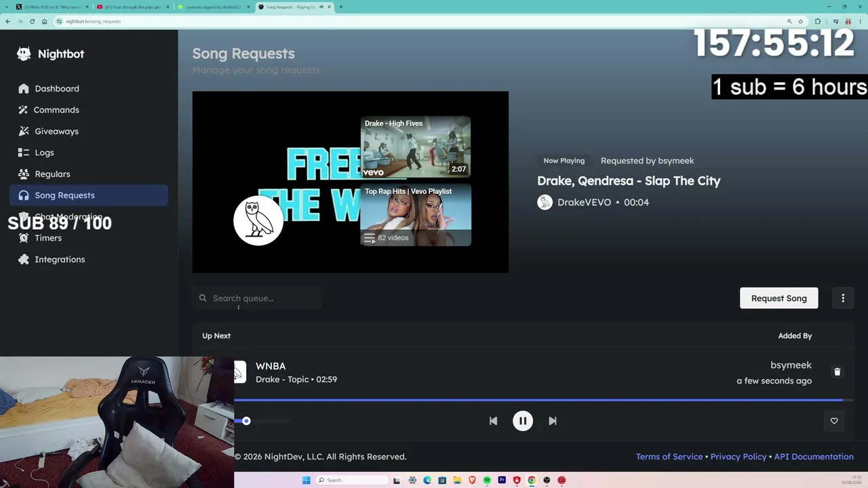Screen dimensions: 868x488
Task: Click the Search queue input field
Action: click(257, 298)
